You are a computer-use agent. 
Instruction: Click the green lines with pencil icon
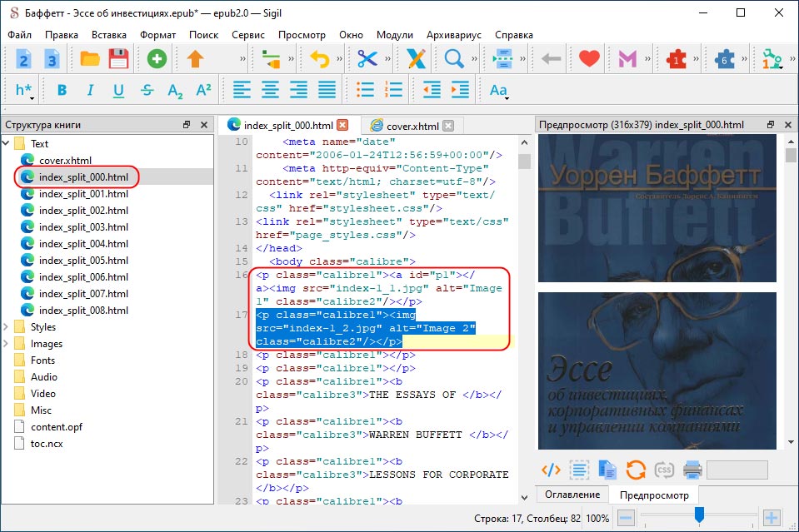click(271, 59)
